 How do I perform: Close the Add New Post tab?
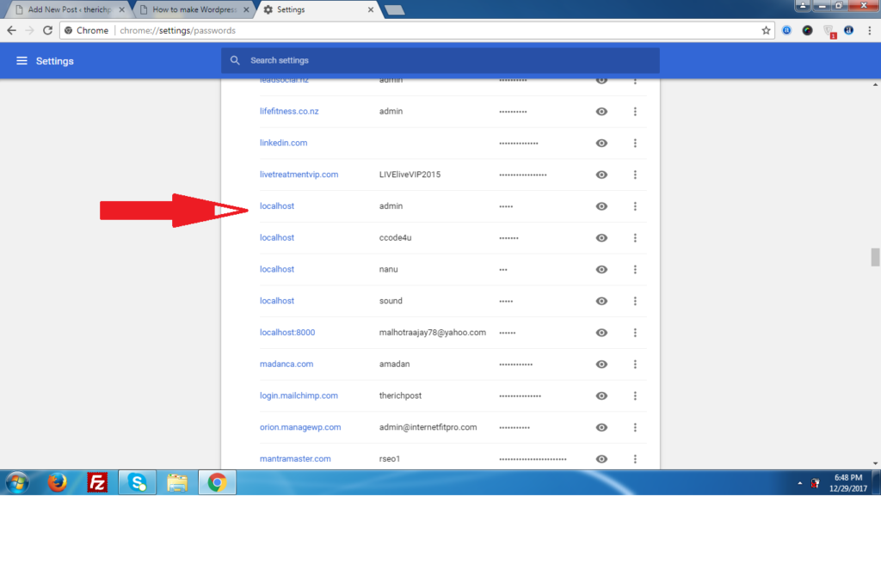click(x=121, y=9)
